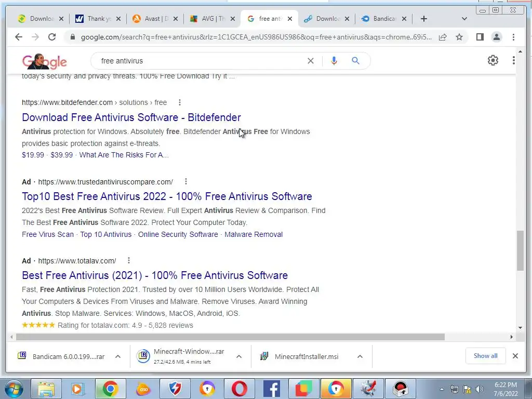This screenshot has height=399, width=532.
Task: Go back to the previous page
Action: point(19,37)
